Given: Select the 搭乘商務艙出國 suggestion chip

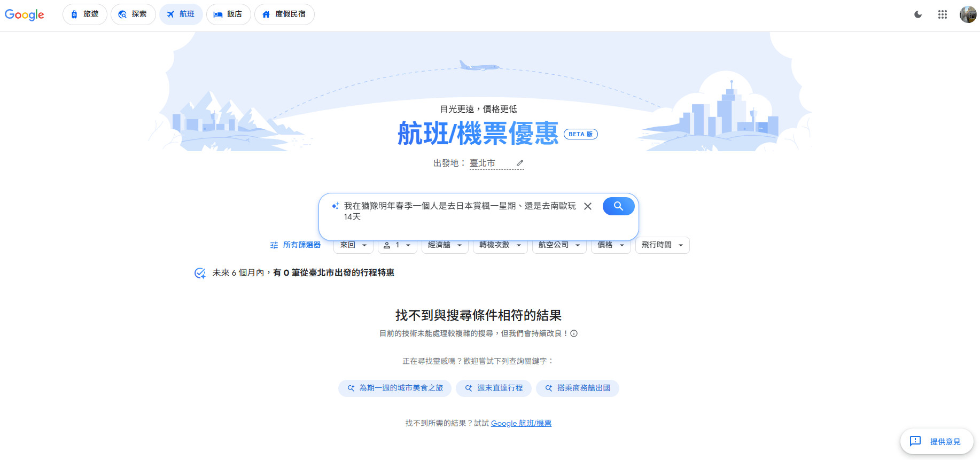Looking at the screenshot, I should click(577, 388).
